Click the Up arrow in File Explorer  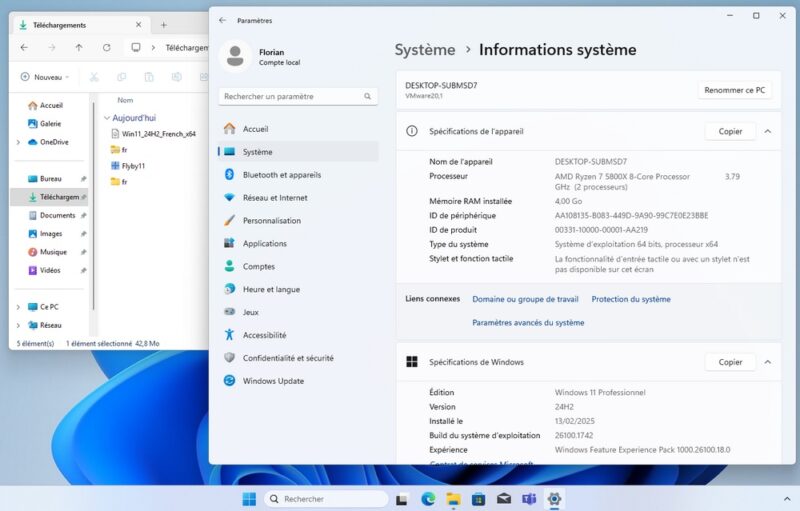[x=79, y=47]
